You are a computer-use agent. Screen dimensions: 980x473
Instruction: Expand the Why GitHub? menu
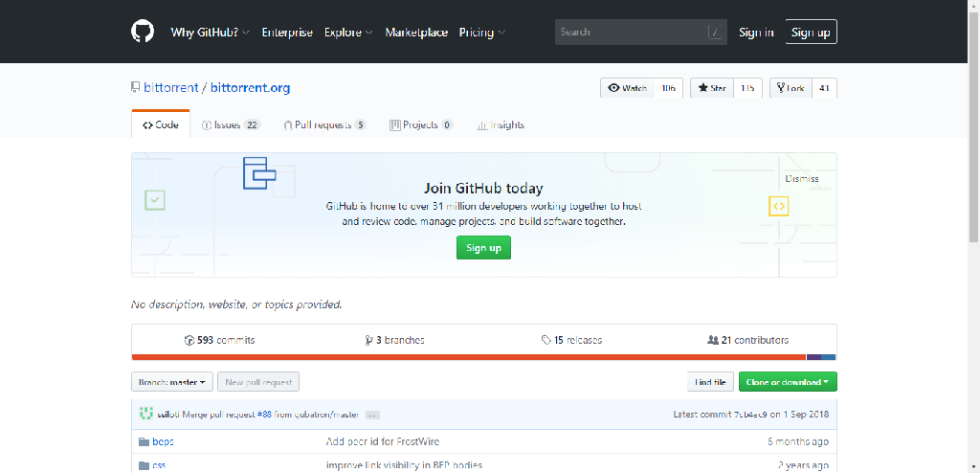point(210,33)
